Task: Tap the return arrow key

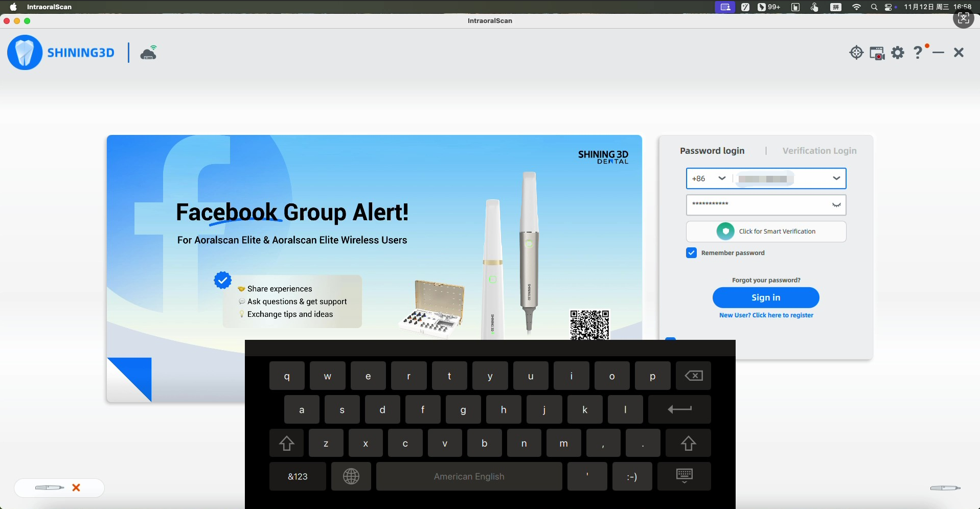Action: tap(679, 409)
